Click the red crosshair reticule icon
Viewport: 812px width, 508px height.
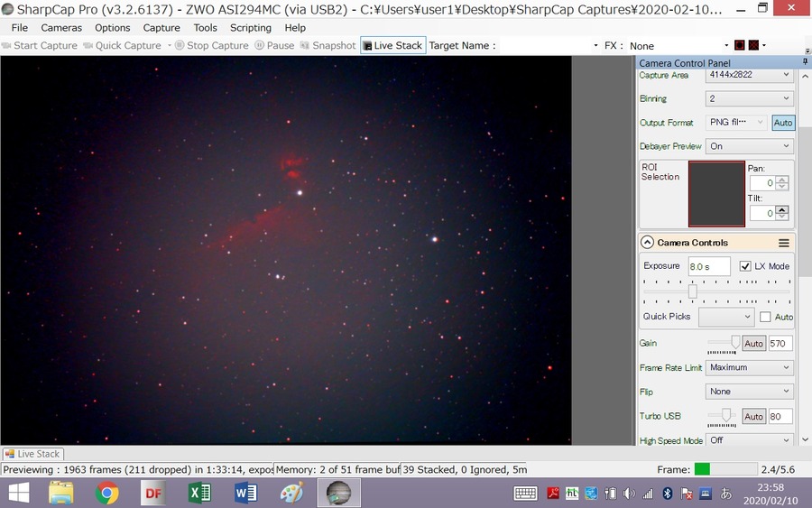click(753, 46)
